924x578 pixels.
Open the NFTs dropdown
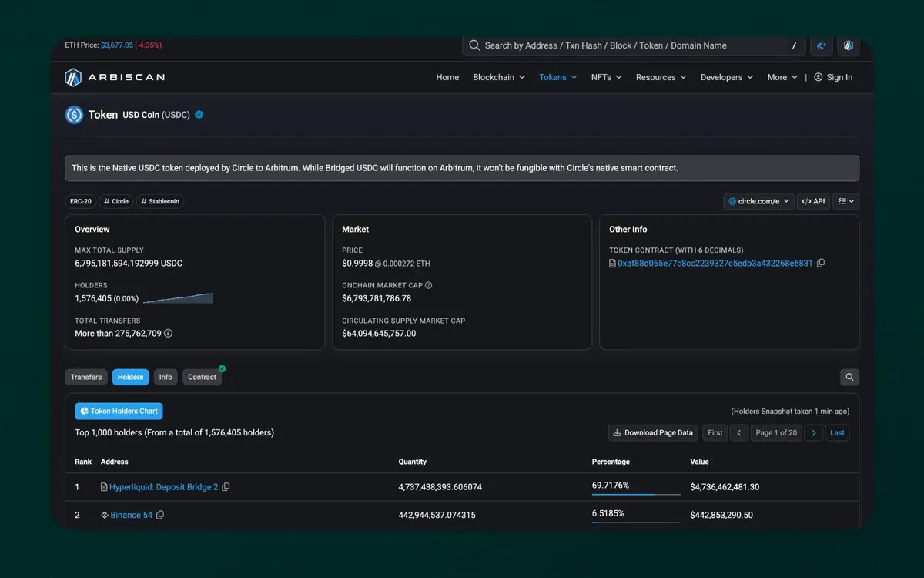tap(607, 77)
